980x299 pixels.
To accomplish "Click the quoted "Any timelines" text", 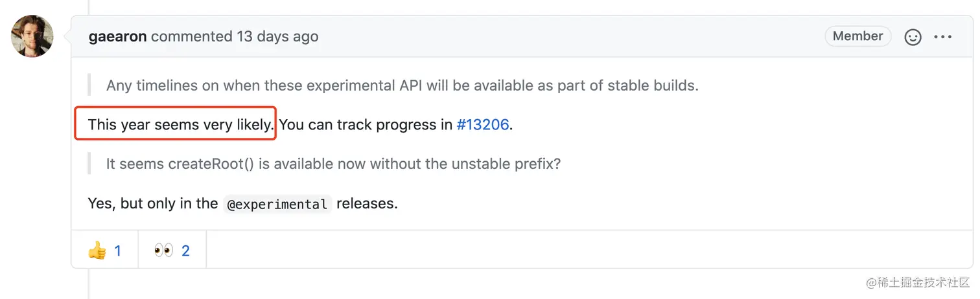I will point(402,85).
